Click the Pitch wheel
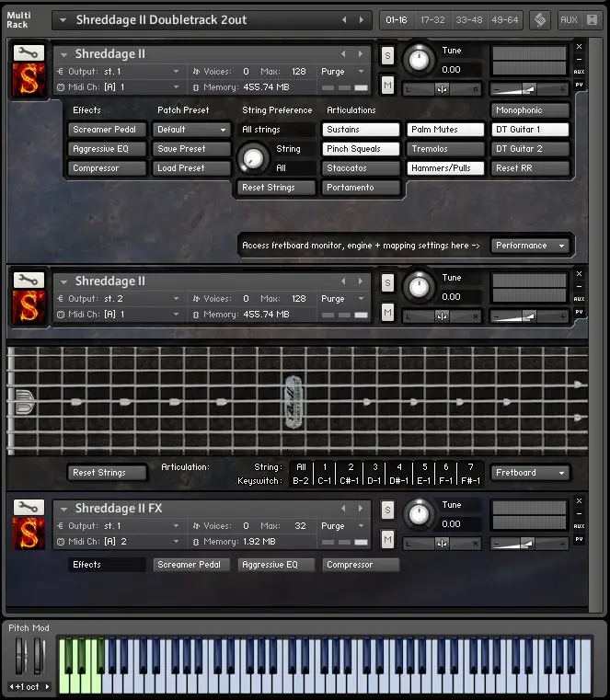The width and height of the screenshot is (610, 700). 19,656
